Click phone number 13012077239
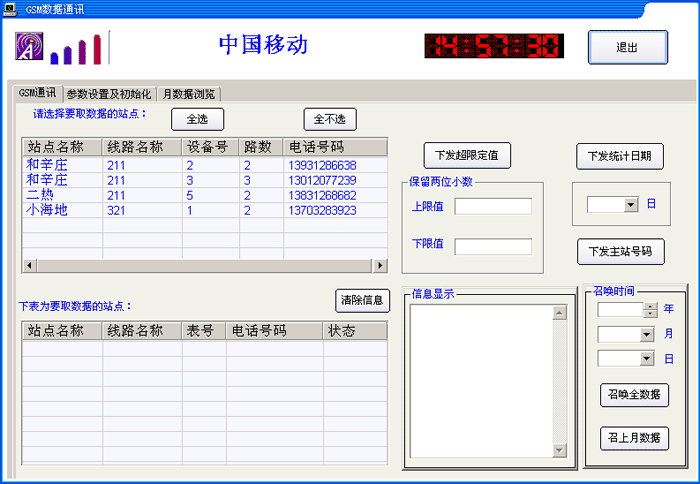 (x=322, y=180)
